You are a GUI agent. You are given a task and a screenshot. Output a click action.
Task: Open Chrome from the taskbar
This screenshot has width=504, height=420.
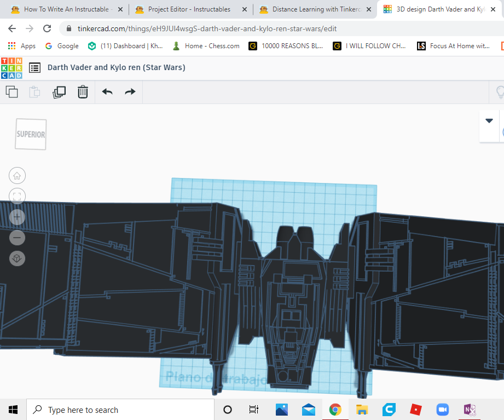[335, 409]
